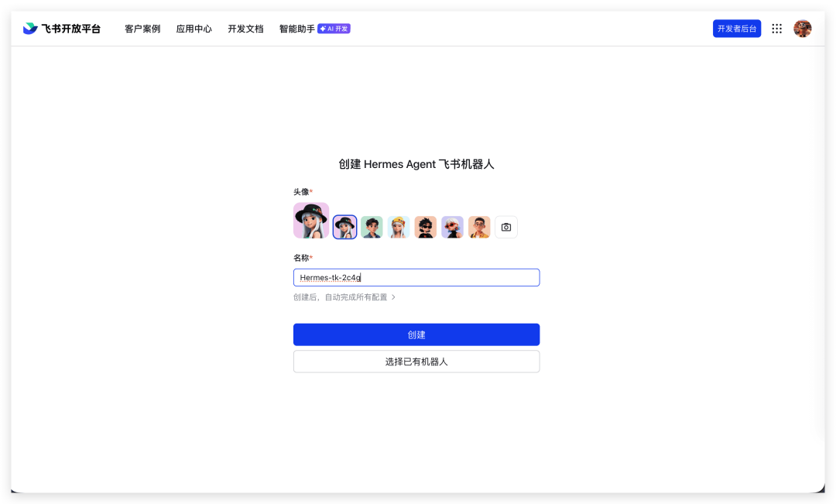Open the 智能助手 menu item
Viewport: 836px width, 504px height.
click(x=297, y=29)
